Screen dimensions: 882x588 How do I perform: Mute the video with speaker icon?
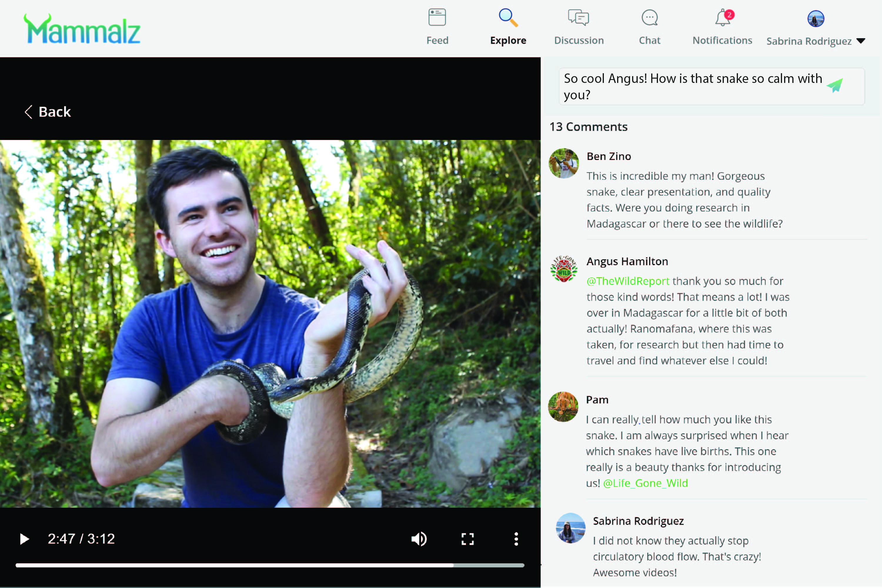tap(419, 539)
